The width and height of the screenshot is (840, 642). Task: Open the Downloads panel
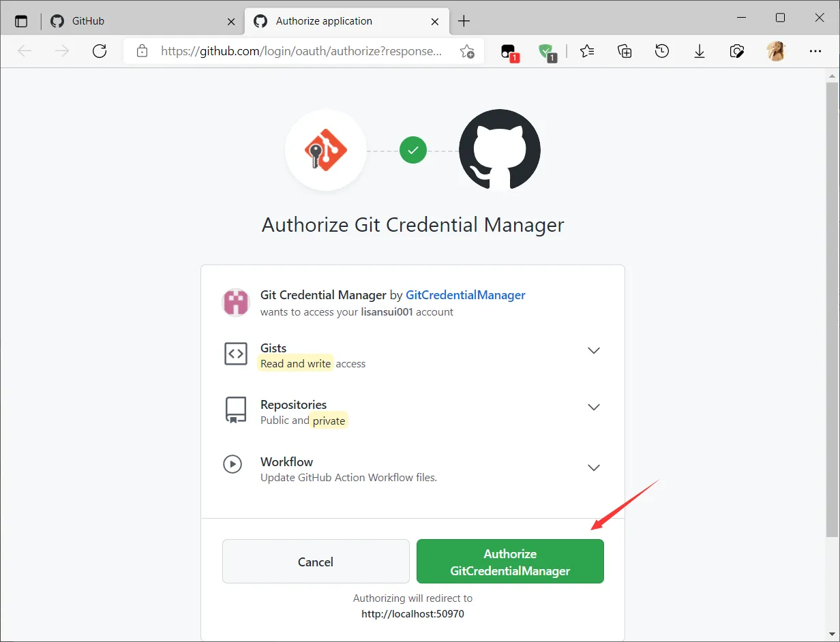pos(700,51)
